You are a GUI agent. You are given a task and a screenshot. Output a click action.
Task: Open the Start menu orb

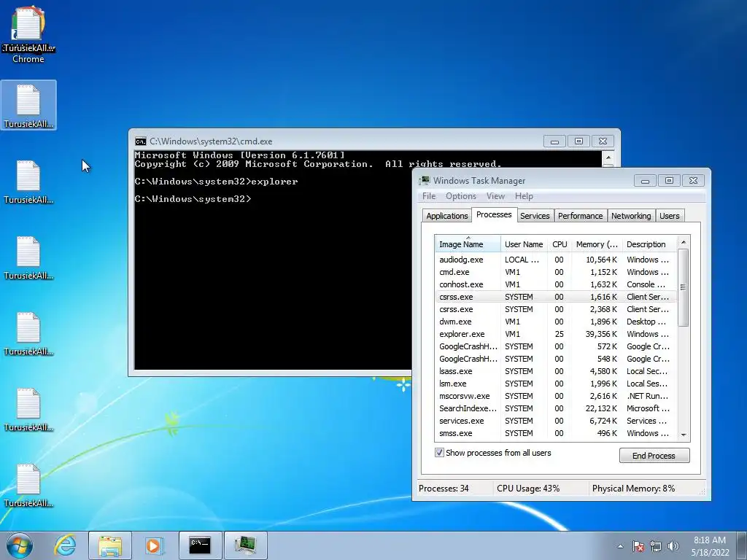20,545
